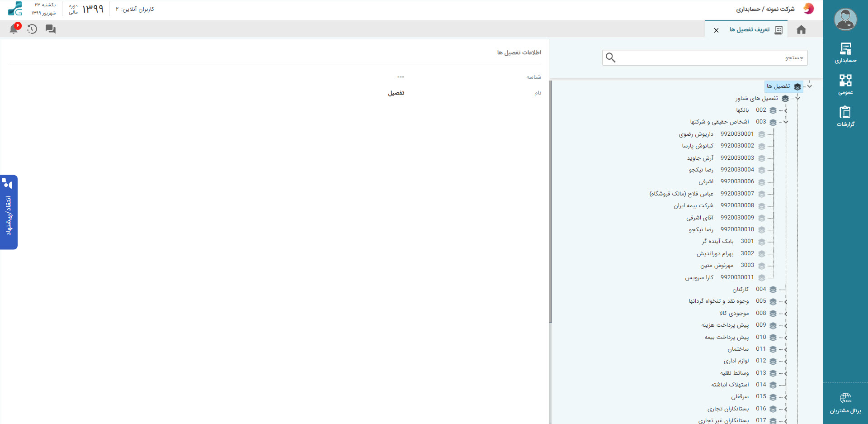Viewport: 868px width, 424px height.
Task: Click the green app logo icon
Action: (x=15, y=9)
